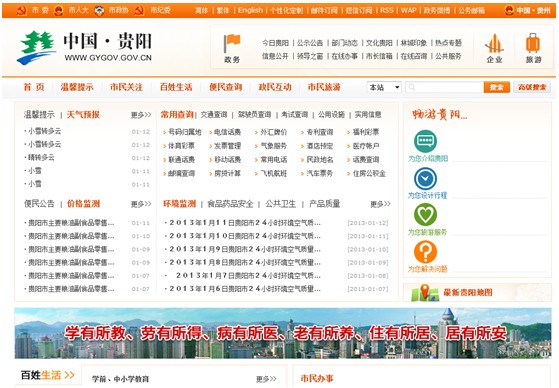Click the orange 搜索 button
Screen dimensions: 559x388
click(x=497, y=87)
